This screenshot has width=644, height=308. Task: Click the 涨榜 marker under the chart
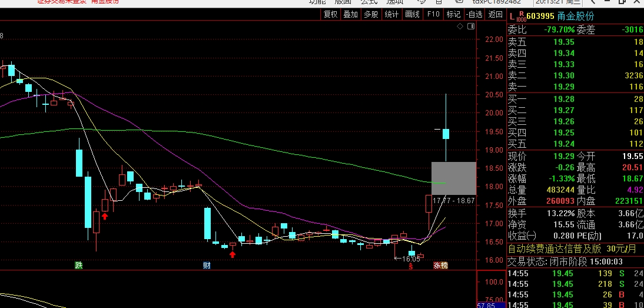tap(440, 266)
